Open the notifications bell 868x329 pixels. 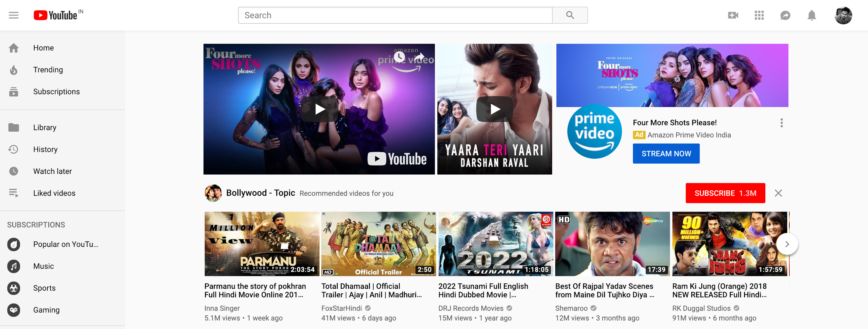pyautogui.click(x=812, y=15)
